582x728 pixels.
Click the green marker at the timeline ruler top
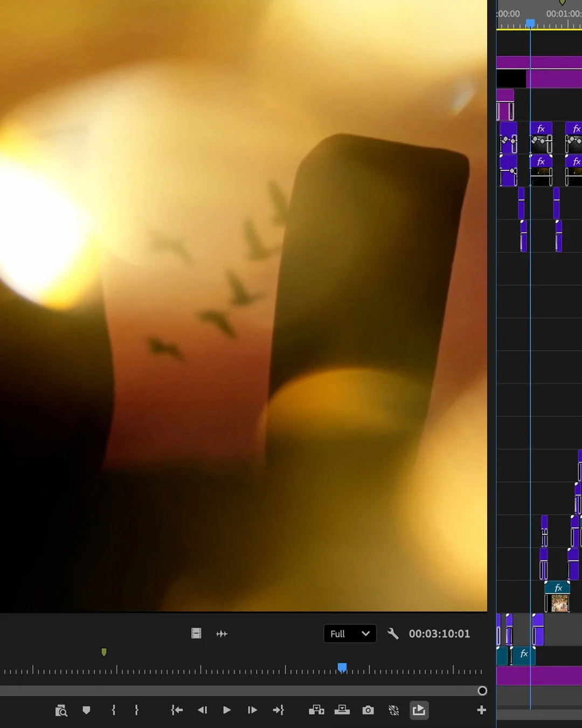562,3
